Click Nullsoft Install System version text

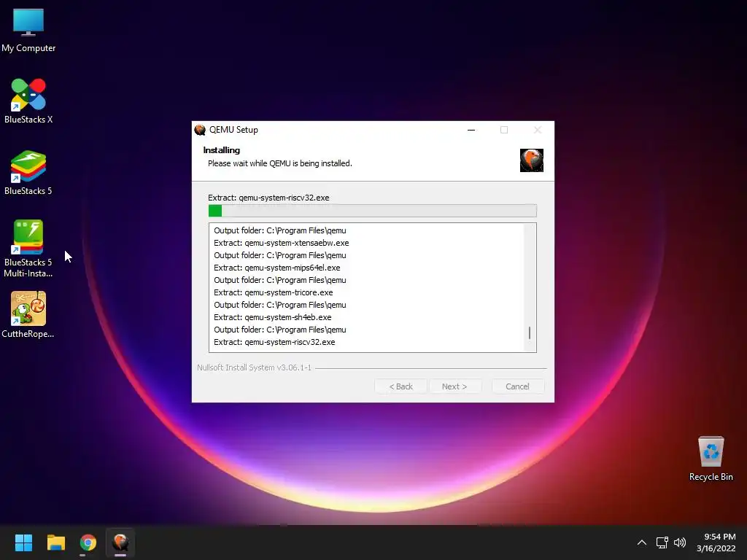click(x=254, y=367)
